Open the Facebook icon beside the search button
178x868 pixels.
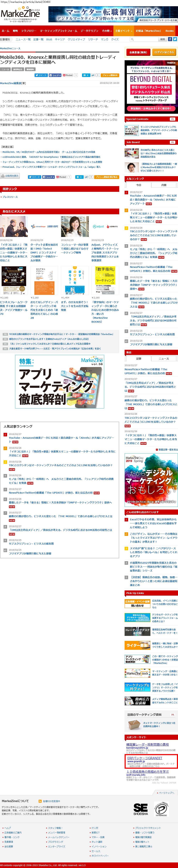click(170, 39)
